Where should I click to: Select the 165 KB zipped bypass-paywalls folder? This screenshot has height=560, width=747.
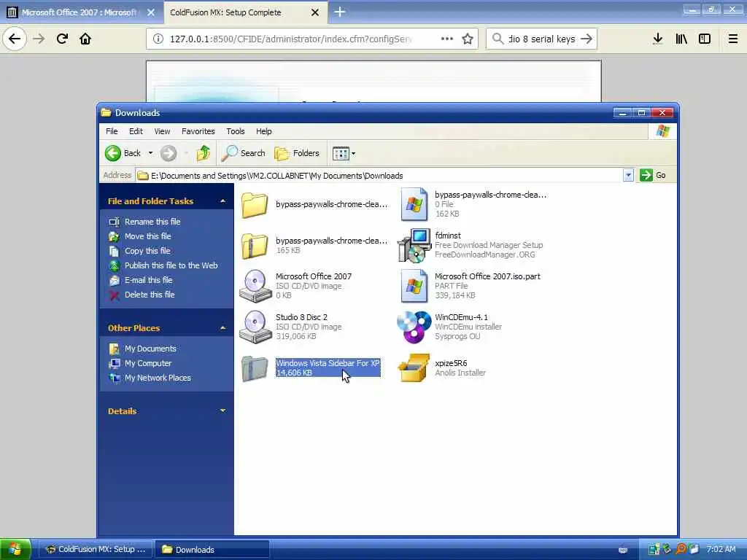pyautogui.click(x=255, y=245)
